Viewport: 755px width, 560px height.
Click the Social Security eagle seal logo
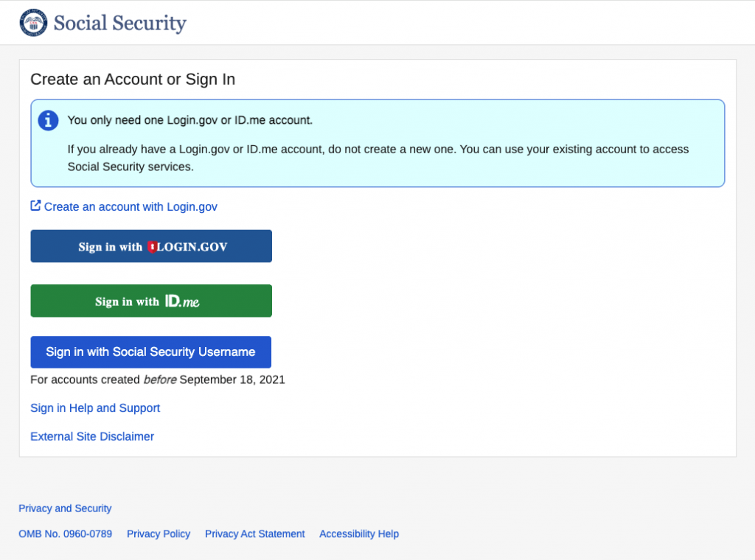(33, 22)
